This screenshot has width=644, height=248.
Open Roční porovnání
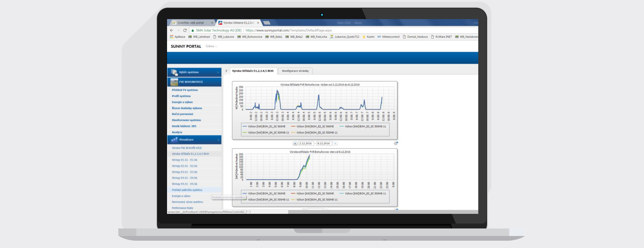(182, 114)
